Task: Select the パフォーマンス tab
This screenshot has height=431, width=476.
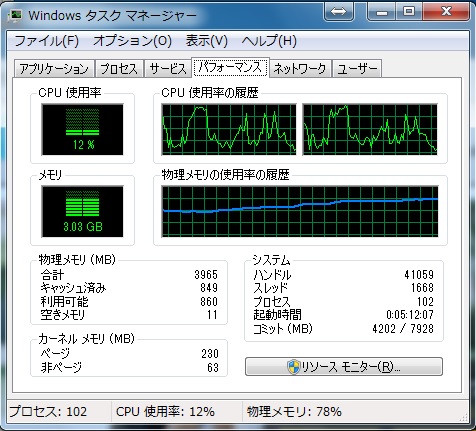Action: click(x=230, y=67)
